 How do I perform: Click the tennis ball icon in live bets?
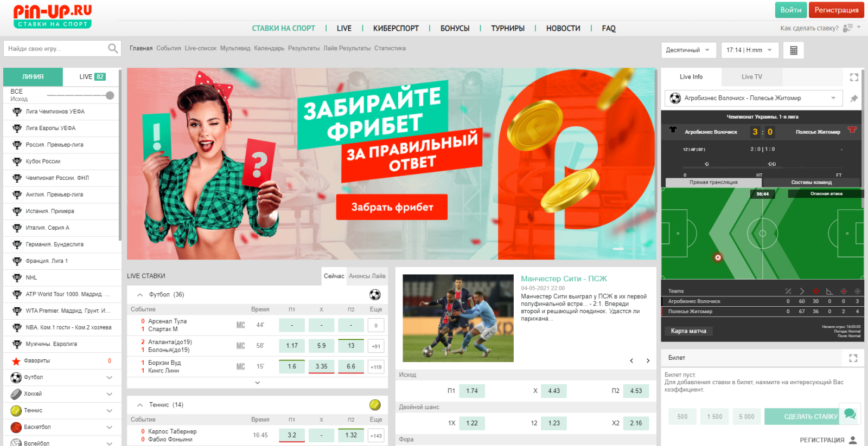[x=375, y=405]
